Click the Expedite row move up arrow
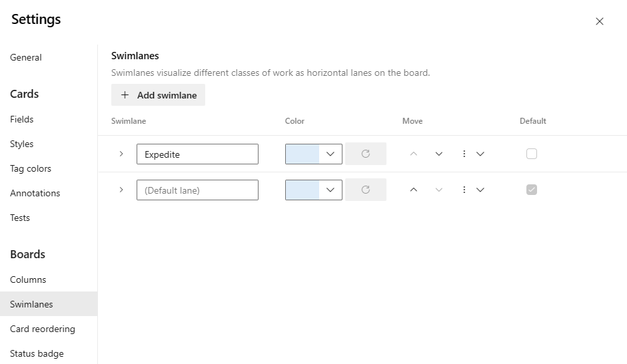This screenshot has width=627, height=364. 413,154
